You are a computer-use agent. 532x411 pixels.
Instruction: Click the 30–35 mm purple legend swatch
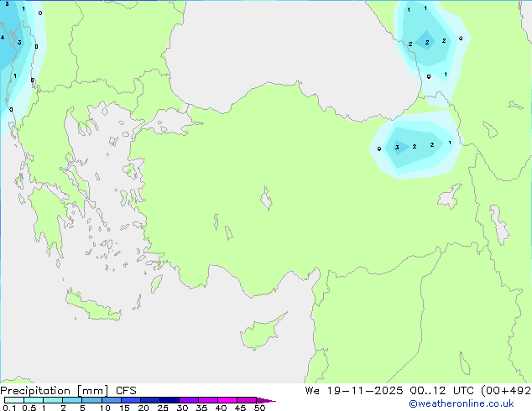pyautogui.click(x=189, y=400)
